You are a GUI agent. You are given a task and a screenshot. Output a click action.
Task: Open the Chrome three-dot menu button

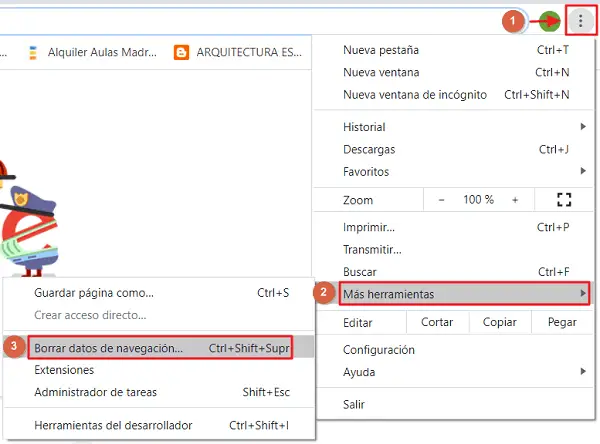click(580, 20)
